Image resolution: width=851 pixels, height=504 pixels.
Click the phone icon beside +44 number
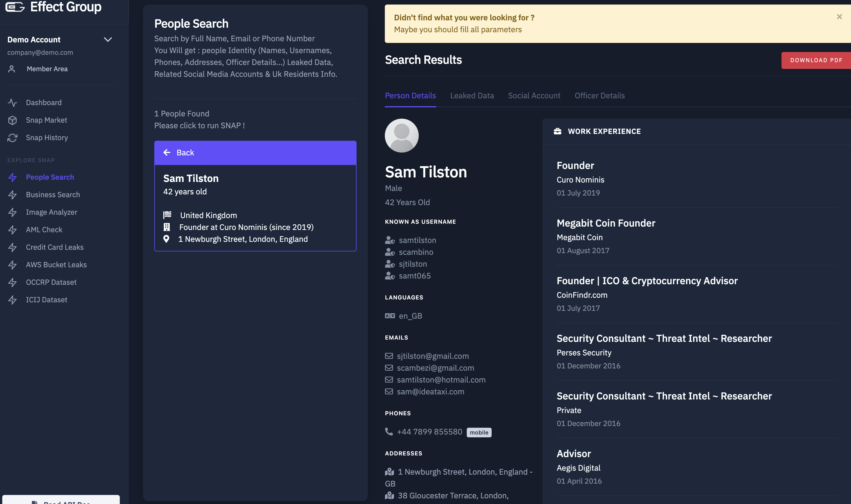[389, 432]
